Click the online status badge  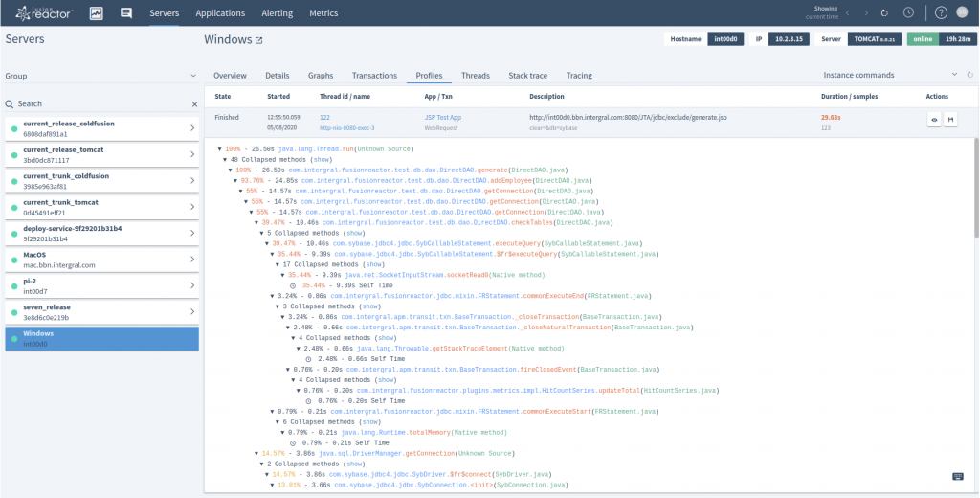tap(923, 39)
